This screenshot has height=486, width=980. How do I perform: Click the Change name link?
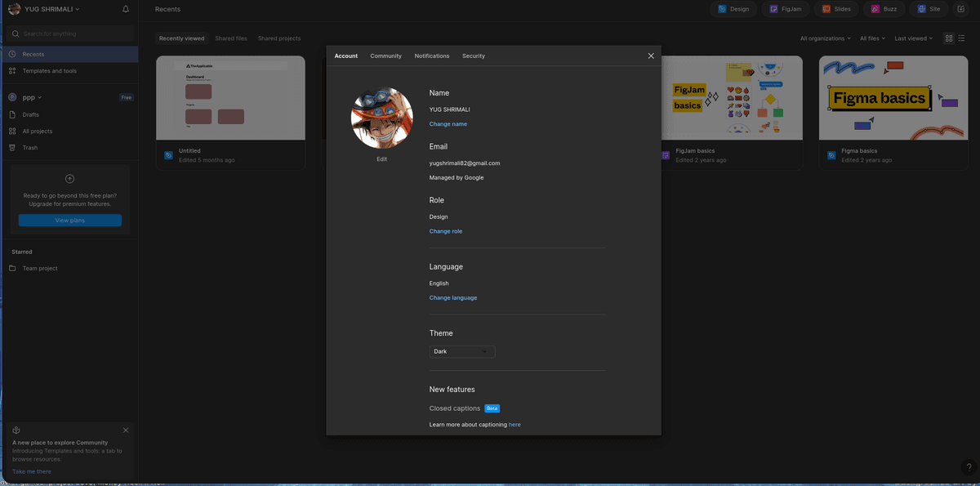click(448, 124)
